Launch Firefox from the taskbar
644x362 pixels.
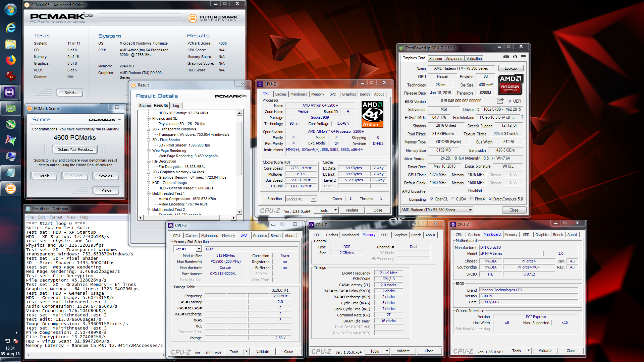[11, 60]
